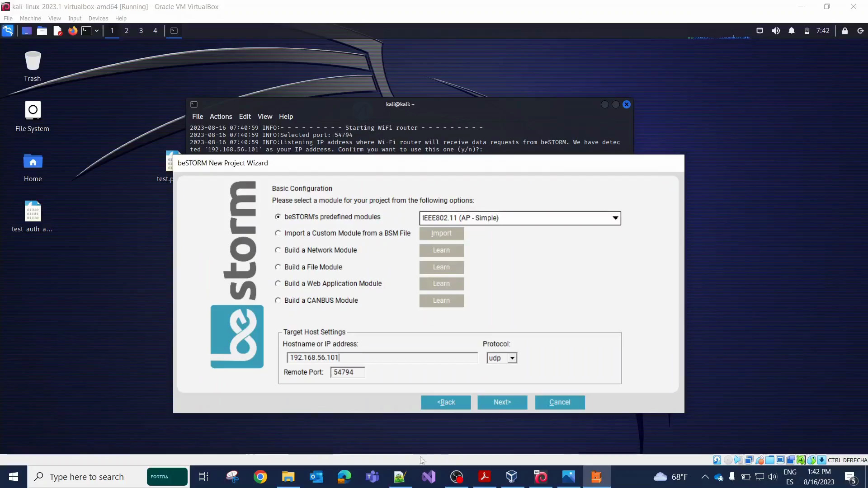The width and height of the screenshot is (868, 488).
Task: Open the terminal Actions menu
Action: pyautogui.click(x=221, y=117)
